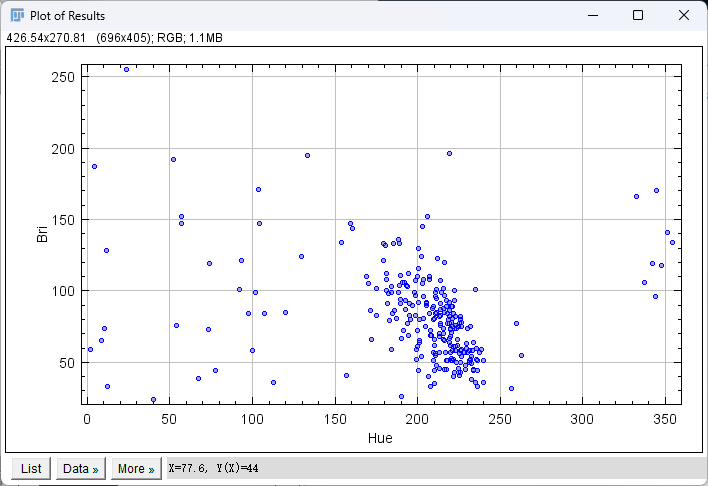
Task: Click the isolated point at Hue 220, Bri 196
Action: [x=449, y=154]
